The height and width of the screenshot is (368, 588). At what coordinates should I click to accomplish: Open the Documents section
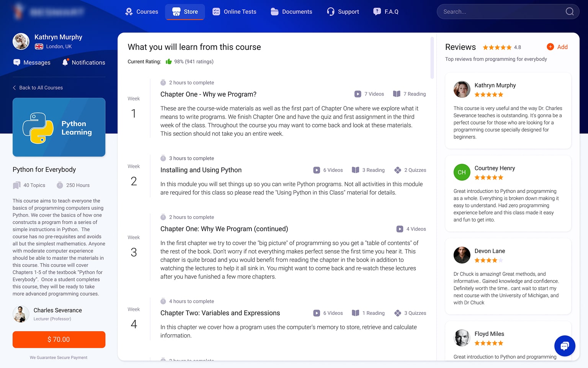(x=291, y=11)
